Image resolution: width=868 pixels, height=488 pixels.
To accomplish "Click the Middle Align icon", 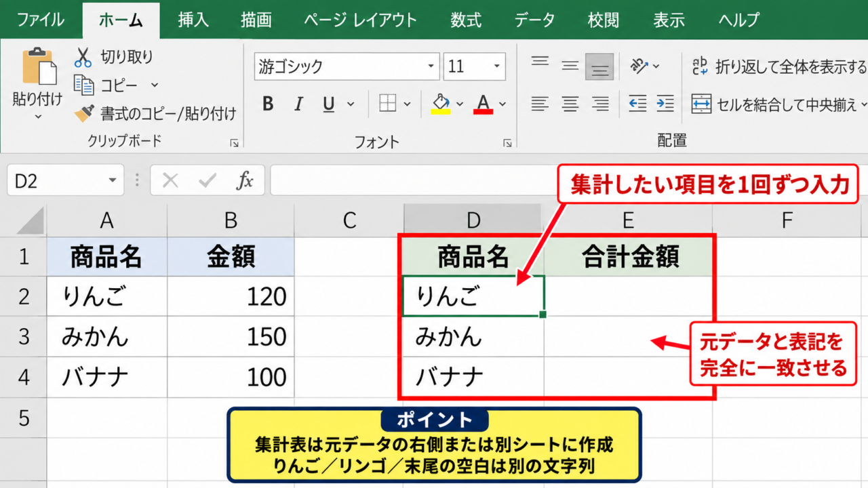I will (x=570, y=66).
